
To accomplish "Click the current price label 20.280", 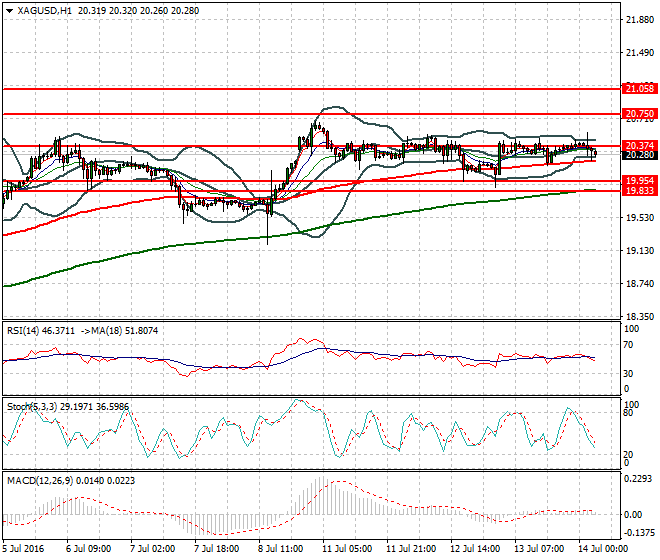I will [640, 155].
